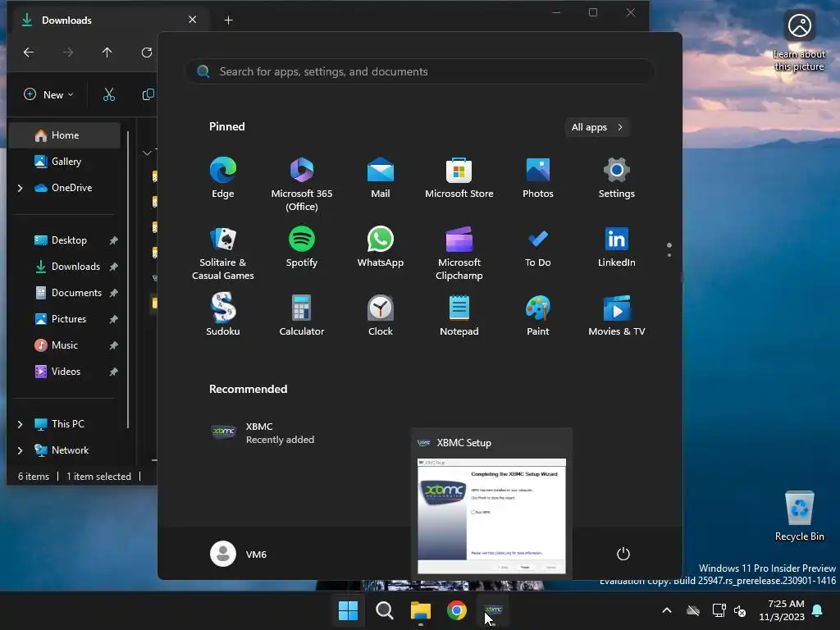Close the Downloads tab
Viewport: 840px width, 630px height.
click(x=192, y=20)
